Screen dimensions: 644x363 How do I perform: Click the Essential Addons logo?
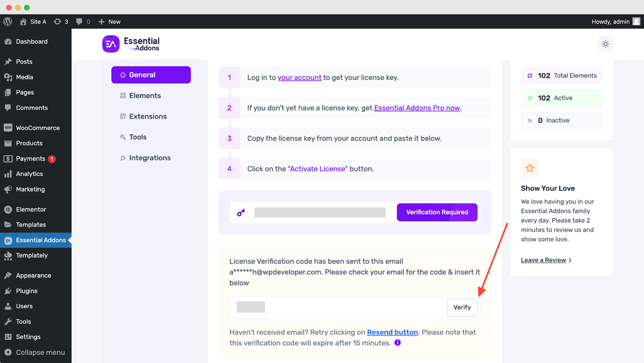tap(131, 44)
